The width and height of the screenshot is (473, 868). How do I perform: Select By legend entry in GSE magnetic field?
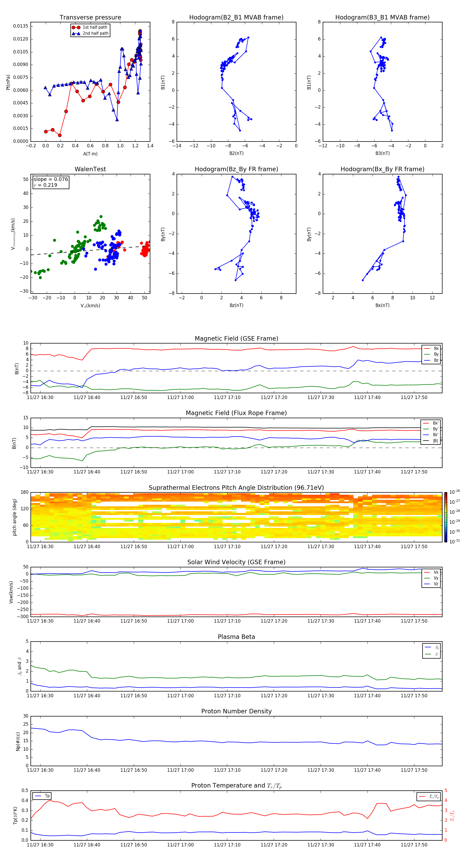431,355
